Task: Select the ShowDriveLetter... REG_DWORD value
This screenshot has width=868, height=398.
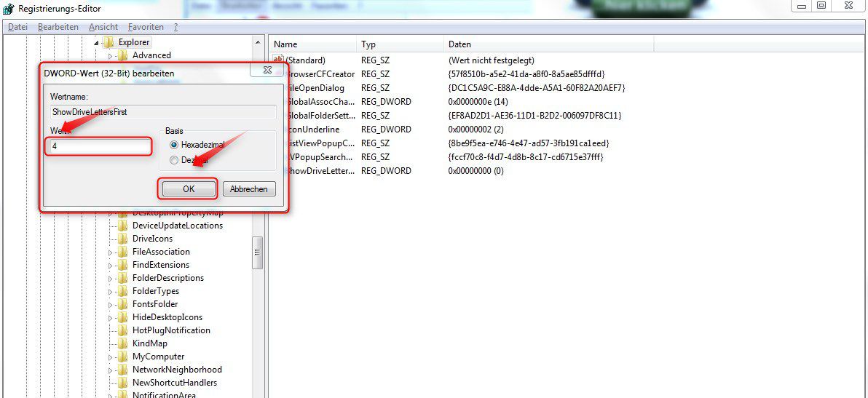Action: [321, 171]
